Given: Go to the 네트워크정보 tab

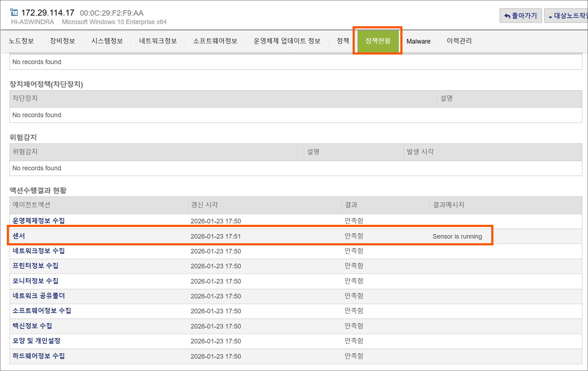Looking at the screenshot, I should click(158, 41).
